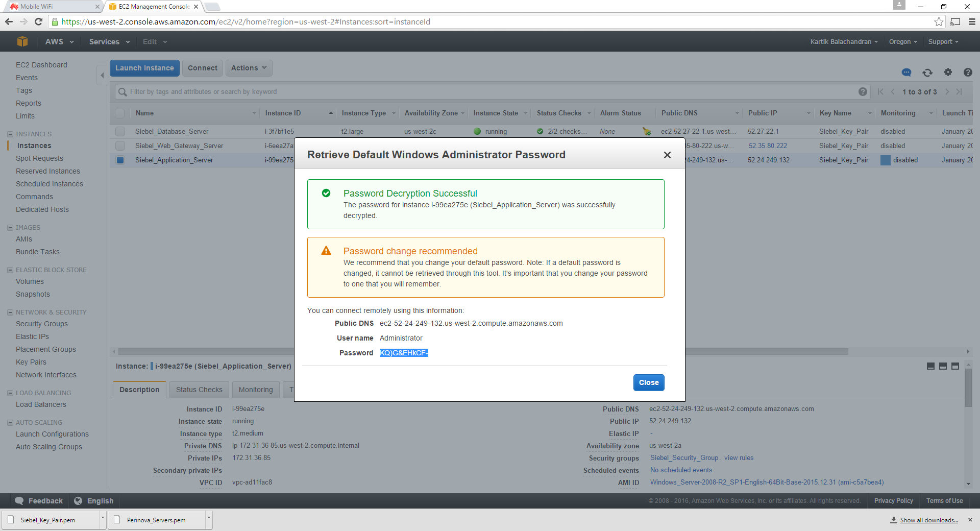
Task: Minimize details panel layout icon
Action: coord(930,366)
